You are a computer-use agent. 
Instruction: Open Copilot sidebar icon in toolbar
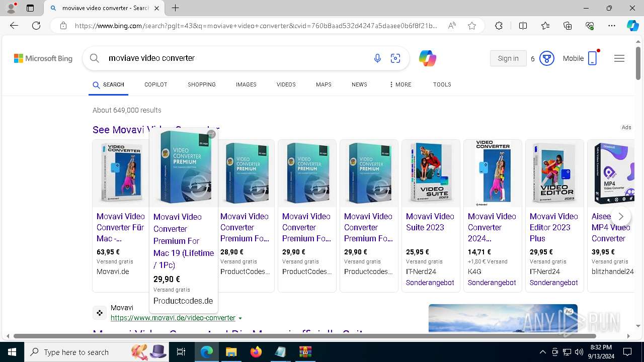632,26
